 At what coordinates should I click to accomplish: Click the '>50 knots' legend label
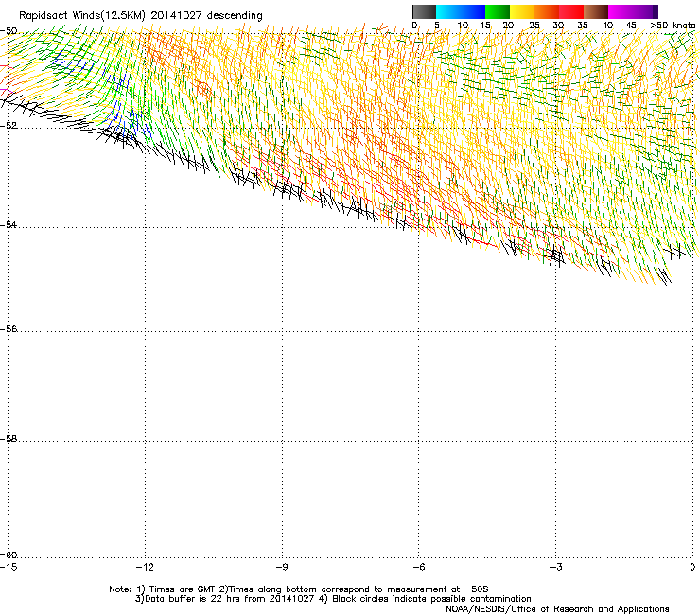point(673,26)
